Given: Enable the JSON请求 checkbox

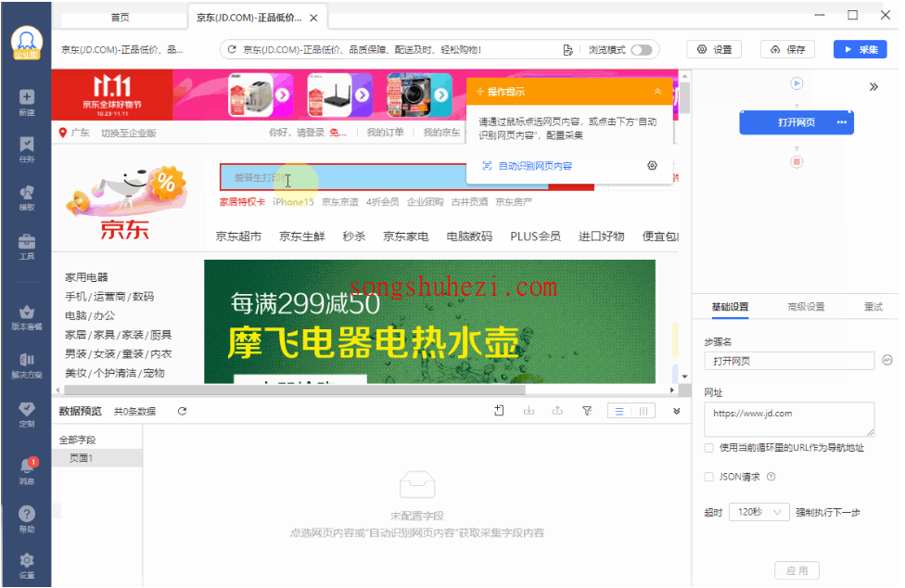Looking at the screenshot, I should [x=708, y=477].
